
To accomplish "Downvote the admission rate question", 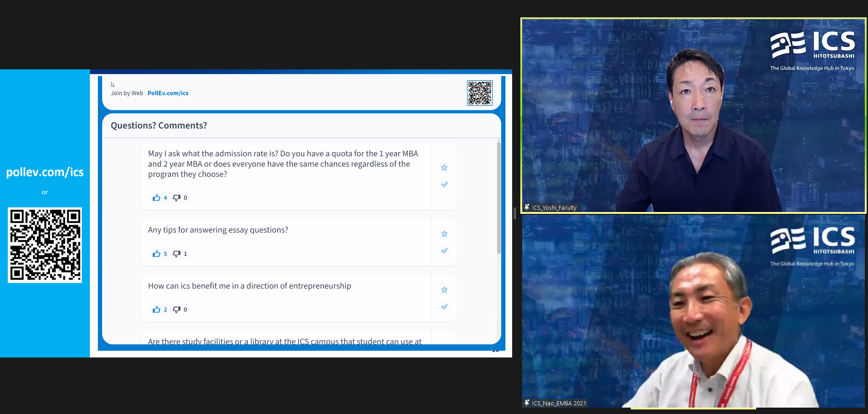I will [177, 198].
